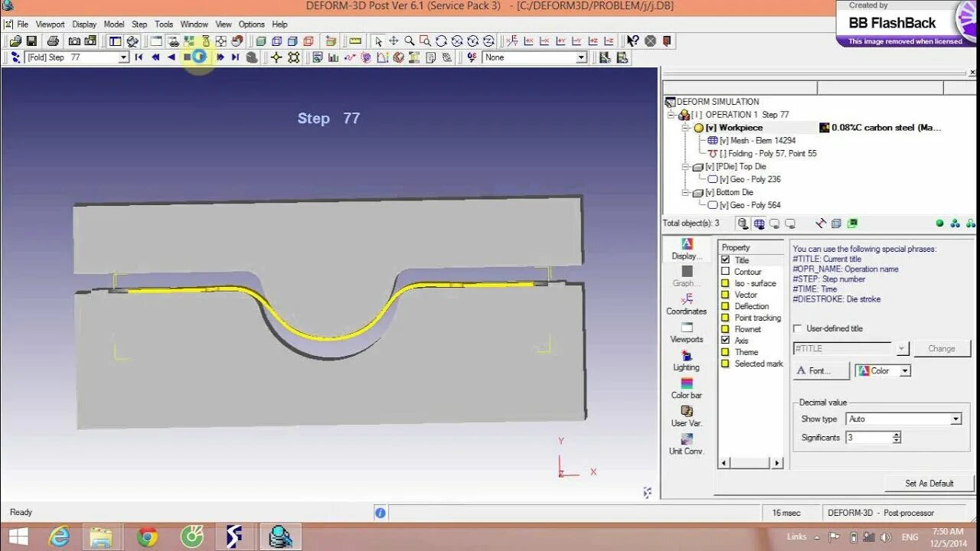Click the ruler measure icon
Image resolution: width=980 pixels, height=551 pixels.
[354, 41]
